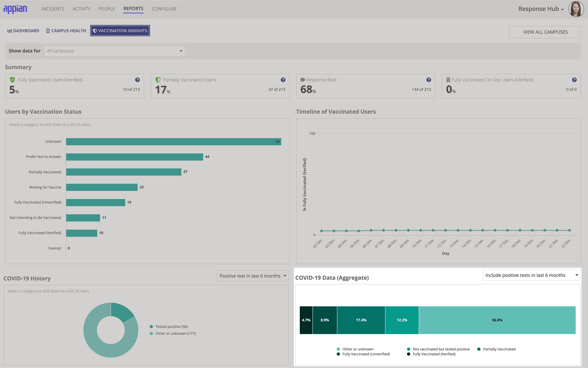Open the All campuses dropdown
588x368 pixels.
[114, 51]
